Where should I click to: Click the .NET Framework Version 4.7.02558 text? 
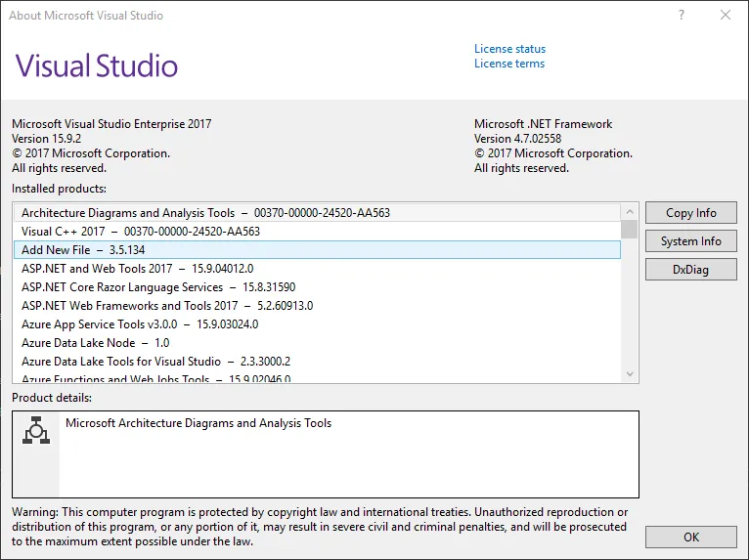point(518,139)
